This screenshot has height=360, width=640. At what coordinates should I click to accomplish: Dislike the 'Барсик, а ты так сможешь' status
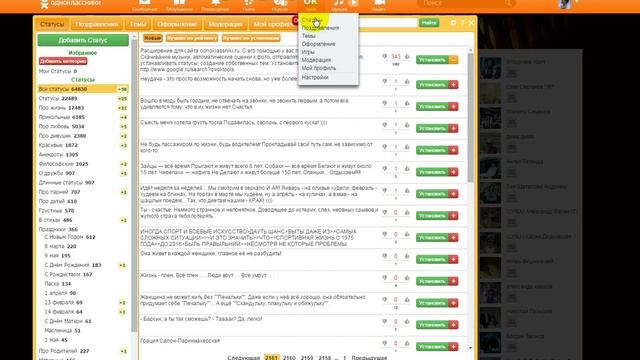pos(384,322)
